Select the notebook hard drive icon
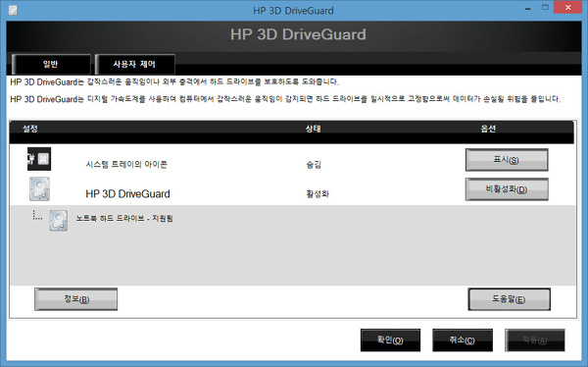The width and height of the screenshot is (588, 367). click(x=59, y=220)
